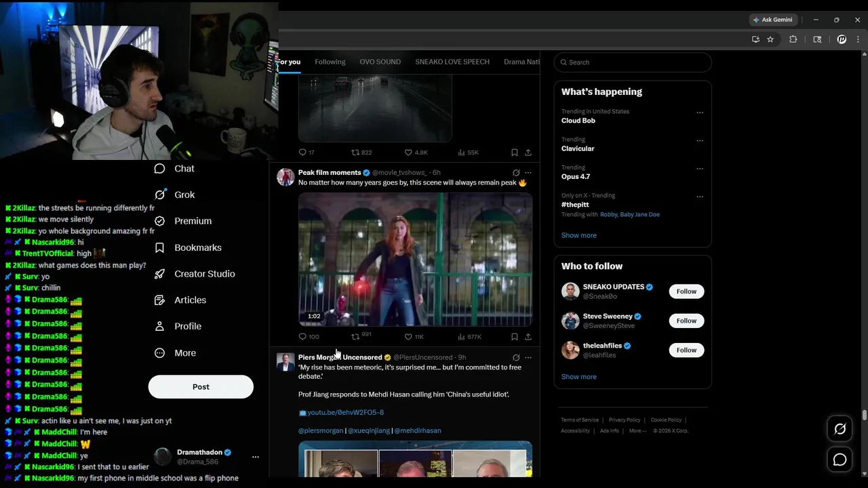Image resolution: width=868 pixels, height=488 pixels.
Task: Open Chrome three-dot menu
Action: point(858,39)
